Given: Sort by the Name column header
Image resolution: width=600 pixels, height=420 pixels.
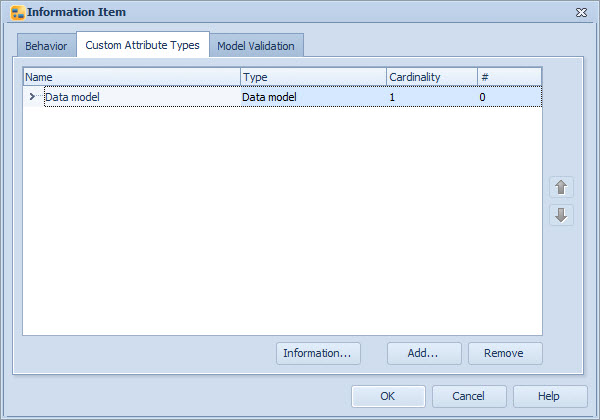Looking at the screenshot, I should coord(131,77).
